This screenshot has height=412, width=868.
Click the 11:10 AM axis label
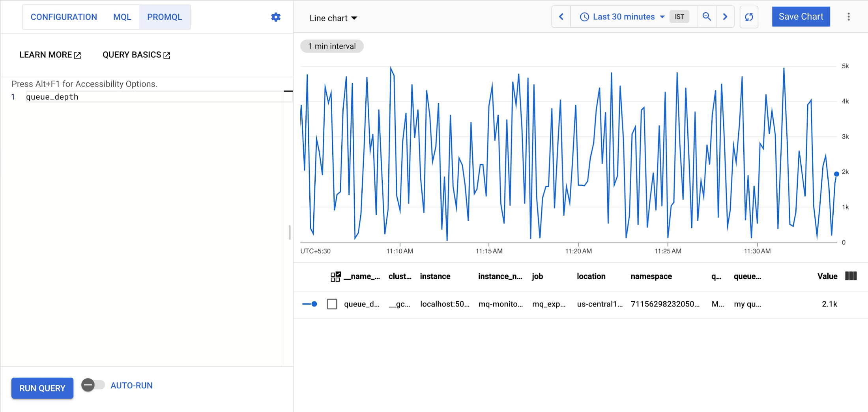pos(400,251)
